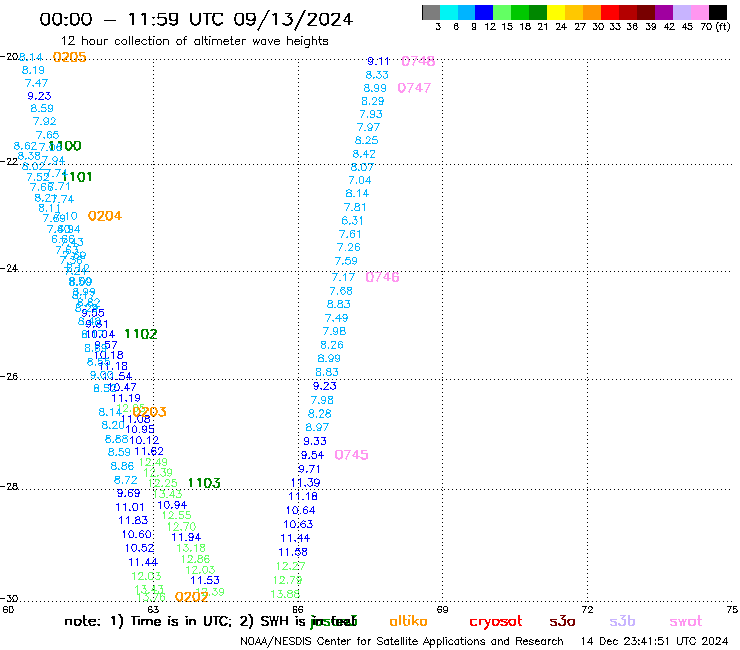
Task: Click the subtitle about 12 hour altimeter collection
Action: point(194,41)
